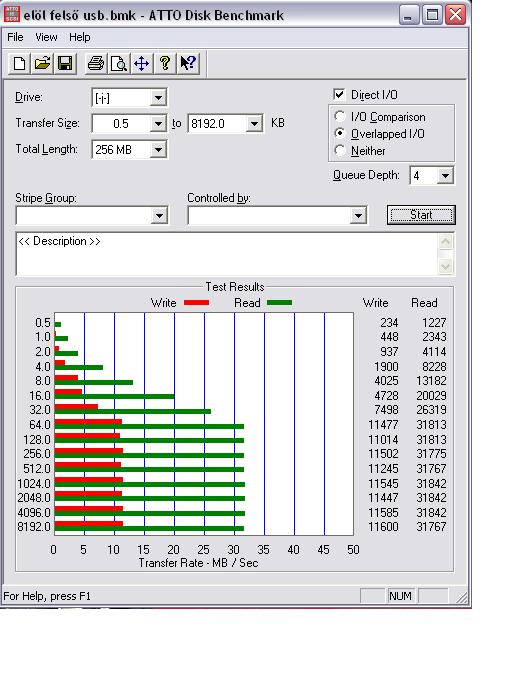The width and height of the screenshot is (512, 682).
Task: Open the File menu
Action: 15,37
